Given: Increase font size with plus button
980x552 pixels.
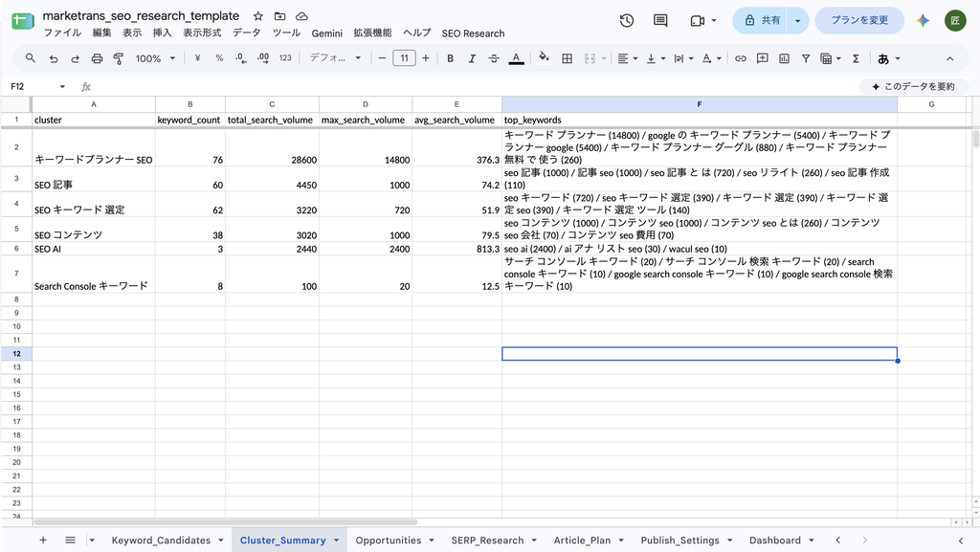Looking at the screenshot, I should pos(426,58).
